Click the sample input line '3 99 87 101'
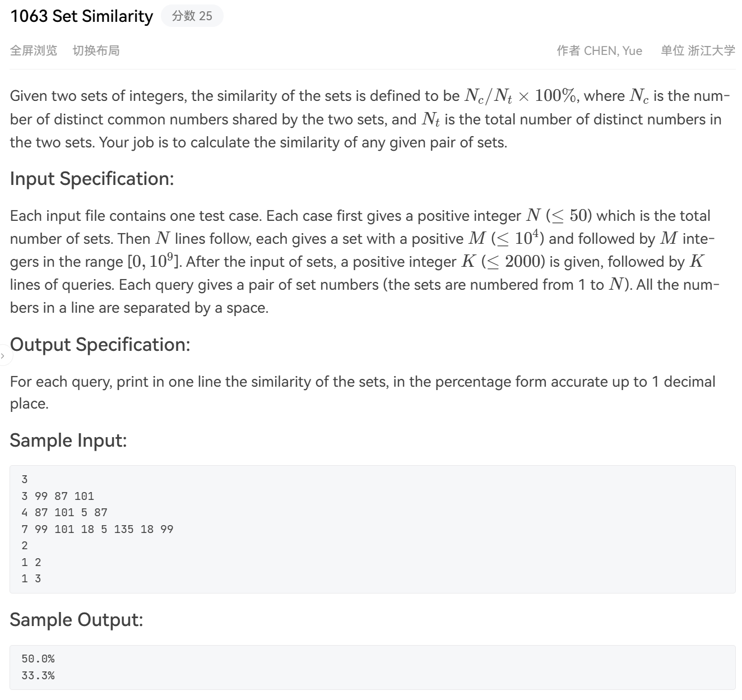 [x=58, y=496]
